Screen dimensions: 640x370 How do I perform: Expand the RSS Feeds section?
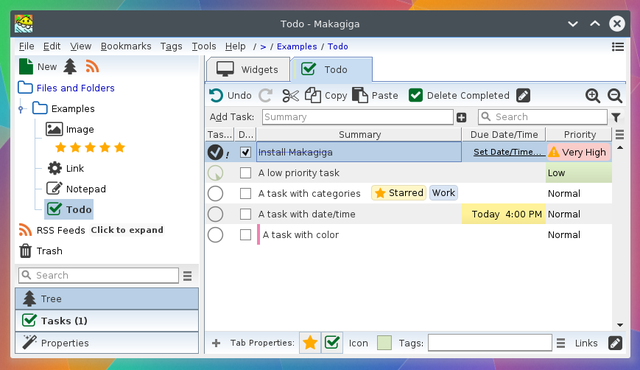(x=127, y=230)
